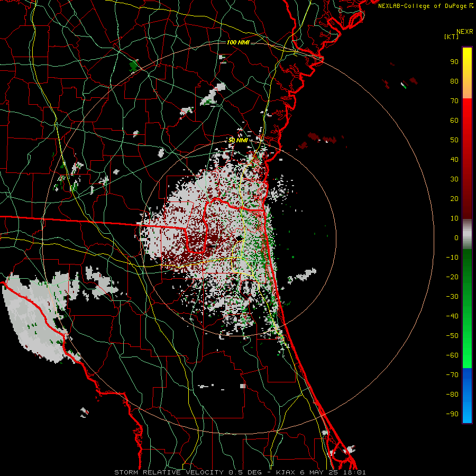Click the -40 value on velocity scale
The height and width of the screenshot is (476, 476).
[x=452, y=316]
